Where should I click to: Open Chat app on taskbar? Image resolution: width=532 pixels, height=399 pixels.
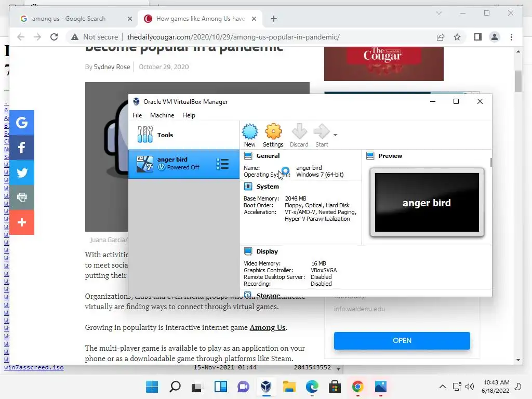tap(243, 387)
